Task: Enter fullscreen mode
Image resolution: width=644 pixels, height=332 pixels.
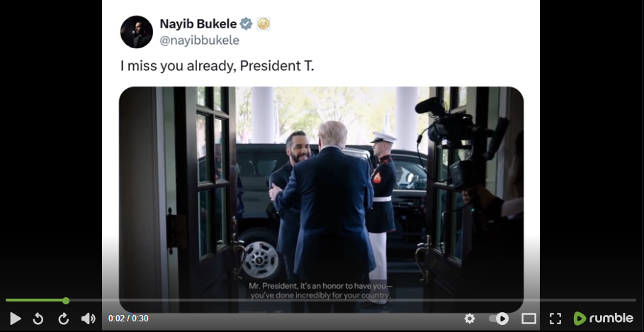Action: pos(555,319)
